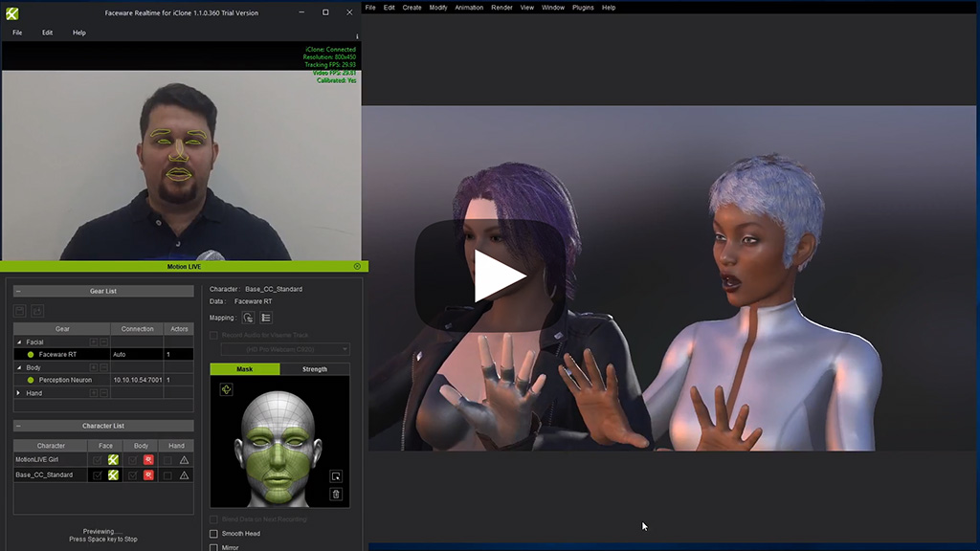Open the Plugins menu in iClone

point(583,8)
